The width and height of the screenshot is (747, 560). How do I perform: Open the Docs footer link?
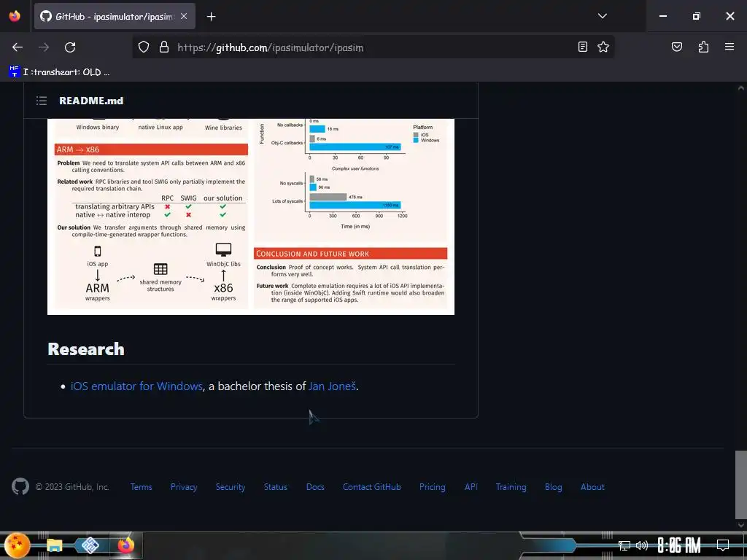tap(315, 487)
